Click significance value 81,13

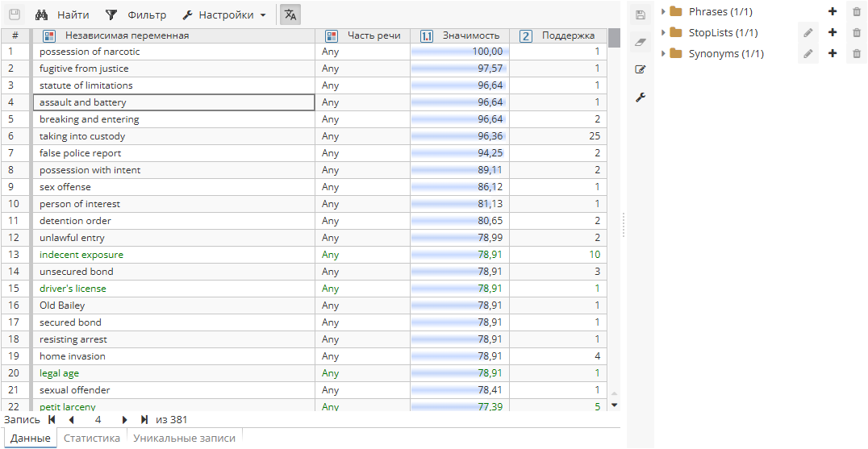(x=460, y=203)
